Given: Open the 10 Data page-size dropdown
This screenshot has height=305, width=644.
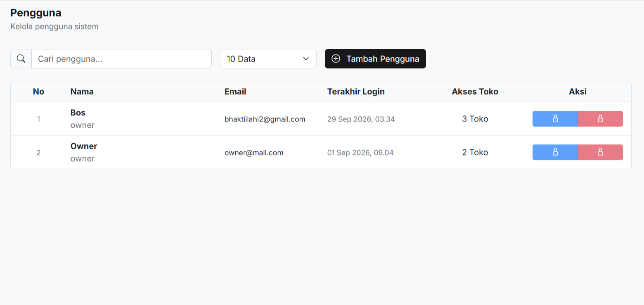Looking at the screenshot, I should 268,59.
